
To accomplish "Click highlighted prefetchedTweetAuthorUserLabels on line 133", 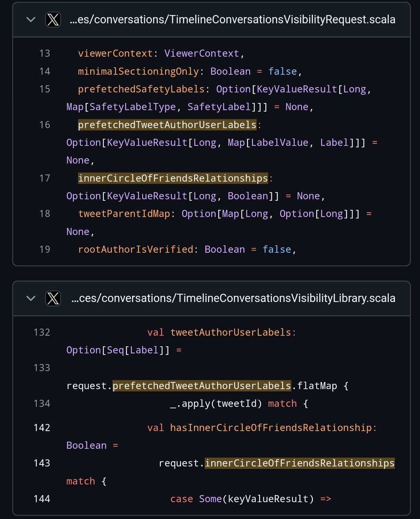I will click(202, 386).
